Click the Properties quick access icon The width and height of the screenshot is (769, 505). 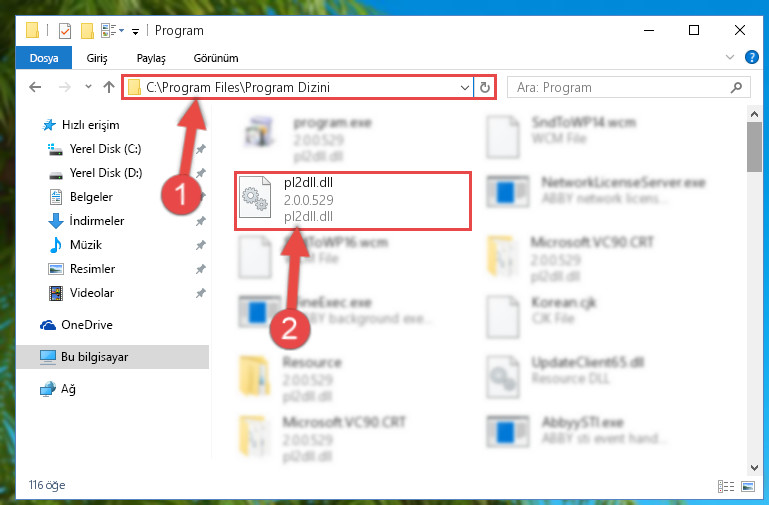65,31
